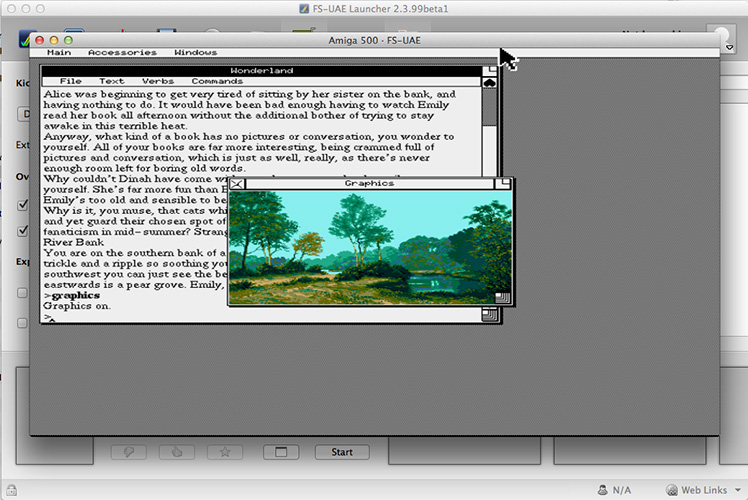Image resolution: width=748 pixels, height=500 pixels.
Task: Click the Graphics window zoom gadget
Action: (504, 184)
